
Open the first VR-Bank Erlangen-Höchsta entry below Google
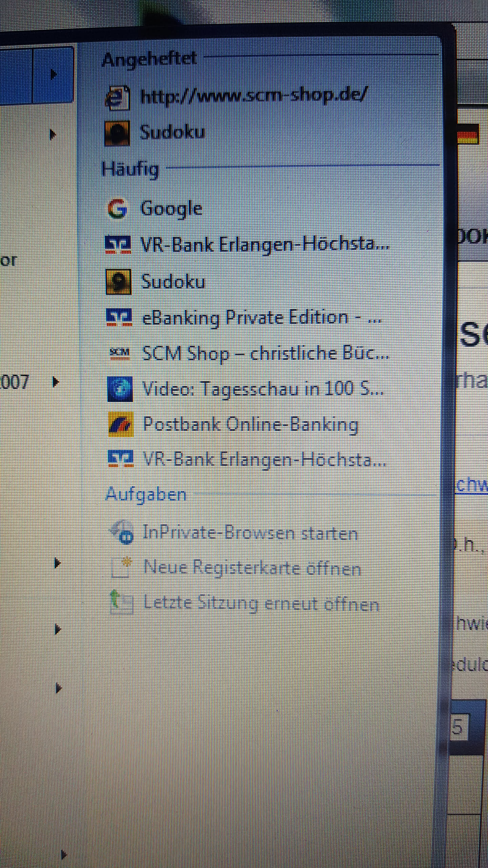point(264,244)
